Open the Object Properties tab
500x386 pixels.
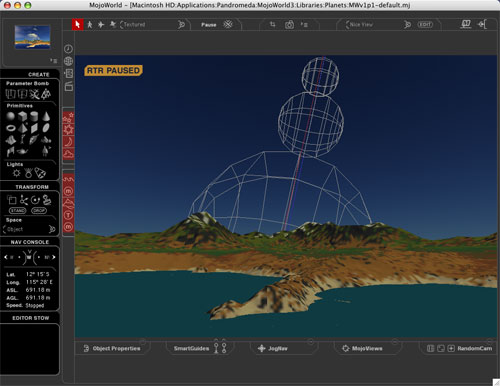point(112,348)
